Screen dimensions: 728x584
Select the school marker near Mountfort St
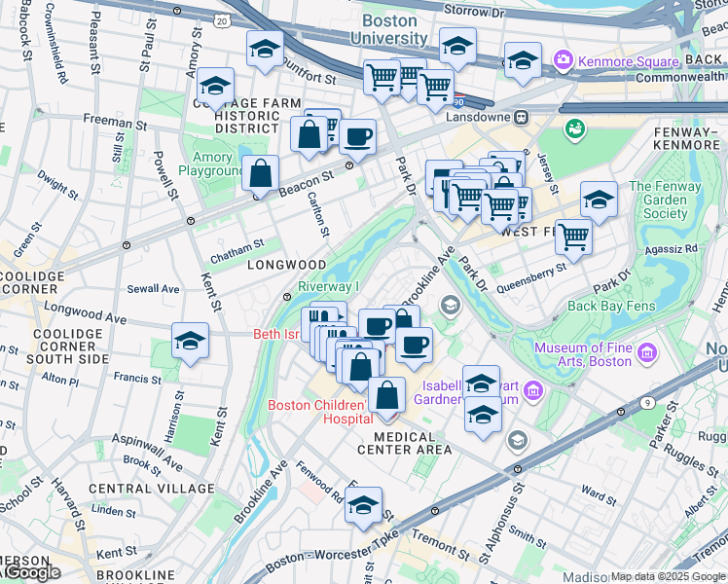tap(265, 52)
